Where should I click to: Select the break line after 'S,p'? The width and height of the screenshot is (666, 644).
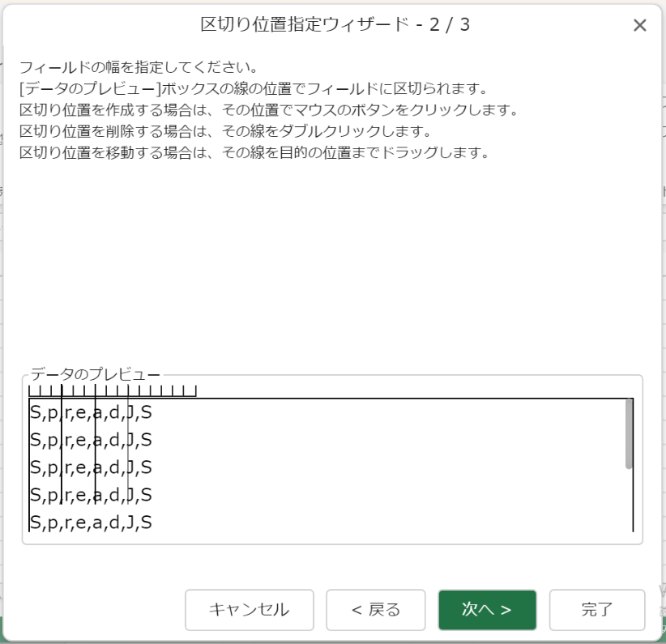click(x=62, y=454)
